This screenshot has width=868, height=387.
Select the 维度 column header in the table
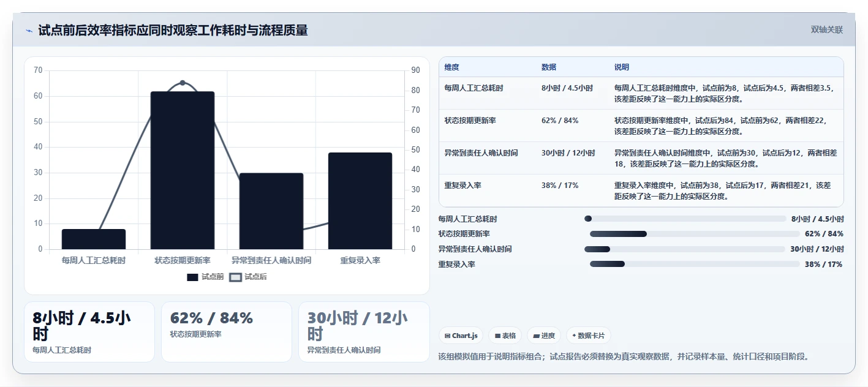click(x=452, y=67)
